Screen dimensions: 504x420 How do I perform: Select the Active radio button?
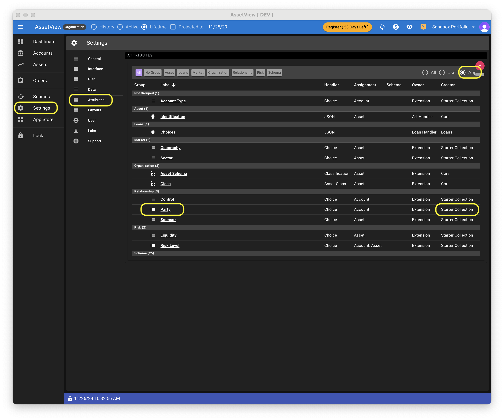tap(120, 27)
